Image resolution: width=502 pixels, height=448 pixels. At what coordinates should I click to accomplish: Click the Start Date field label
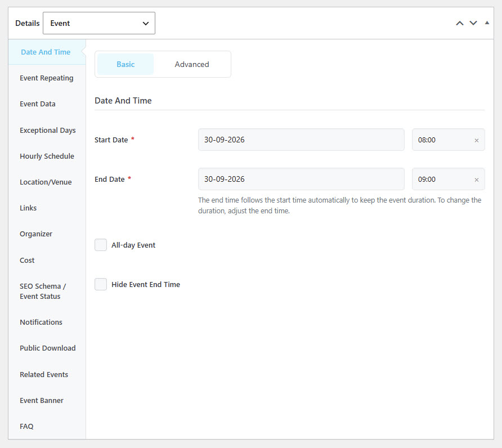[111, 140]
